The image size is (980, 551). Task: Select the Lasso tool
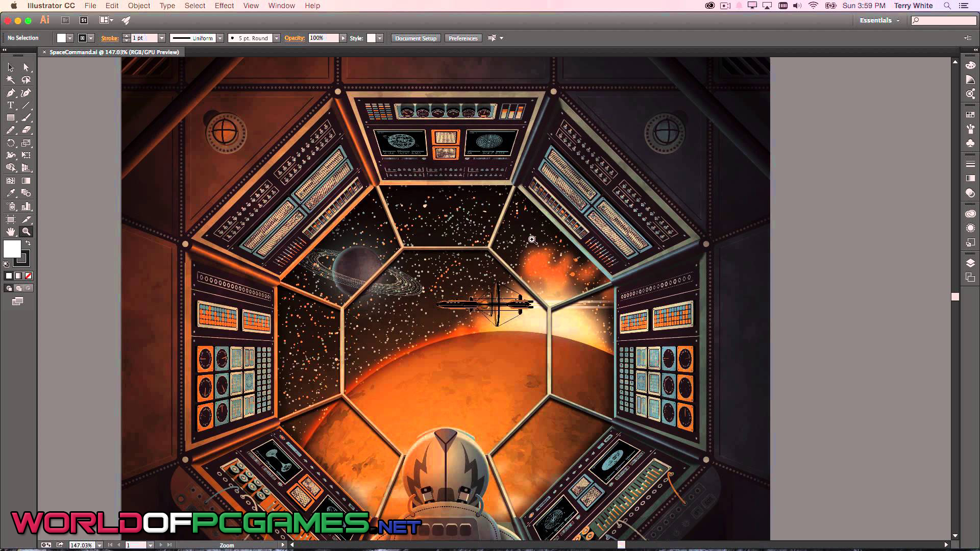(x=26, y=80)
